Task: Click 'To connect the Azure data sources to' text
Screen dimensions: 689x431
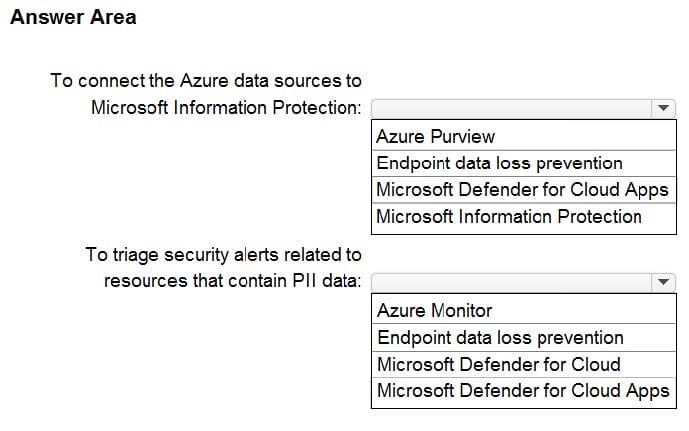Action: point(206,80)
